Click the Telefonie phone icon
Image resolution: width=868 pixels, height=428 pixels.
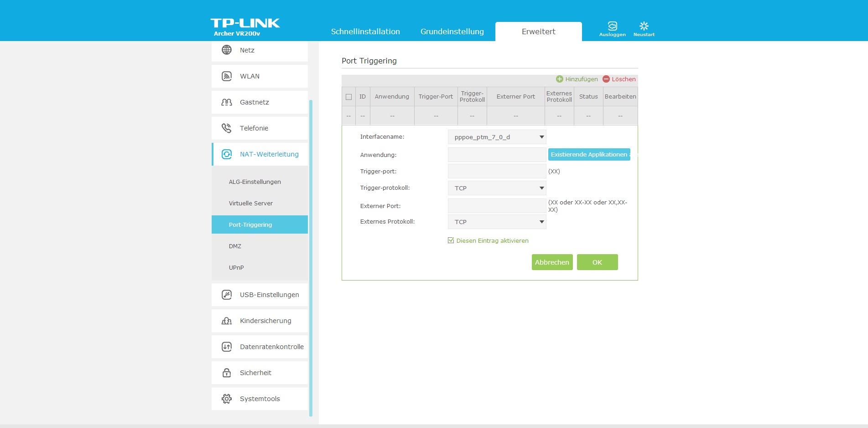pos(227,128)
